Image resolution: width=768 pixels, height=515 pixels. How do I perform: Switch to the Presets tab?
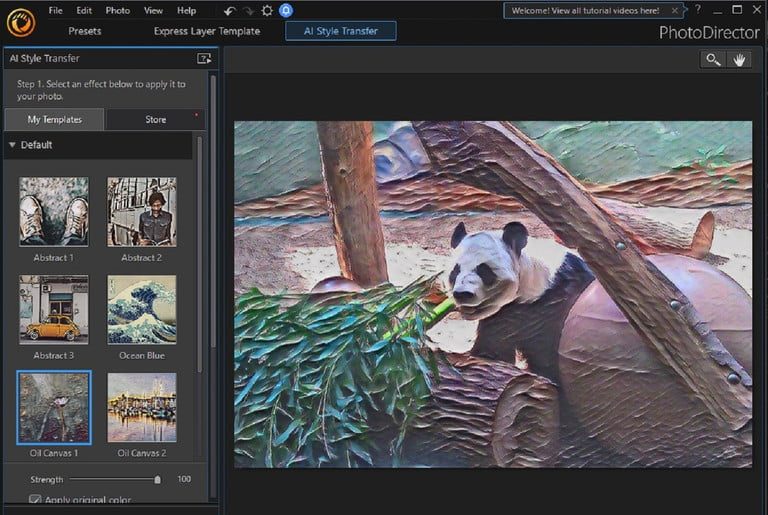point(84,31)
